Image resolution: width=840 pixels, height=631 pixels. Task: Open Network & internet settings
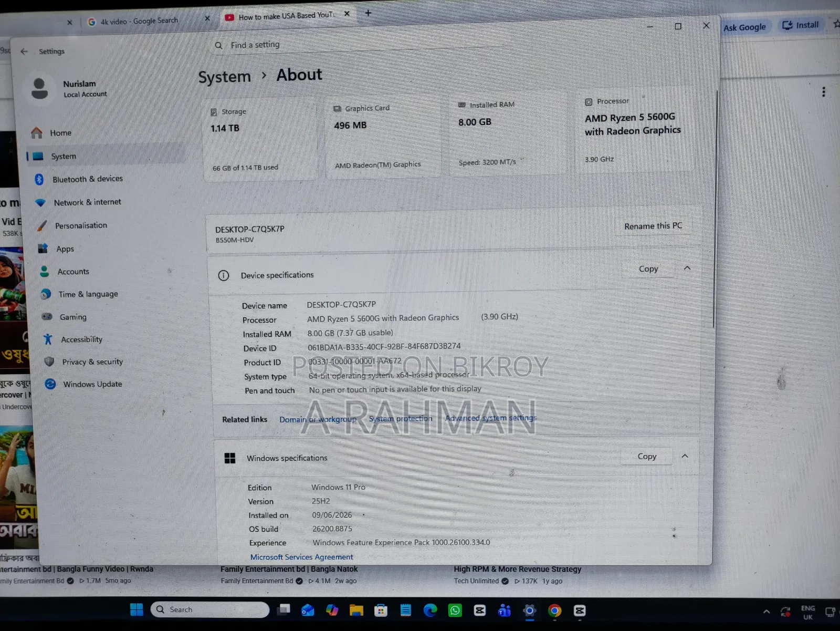[x=87, y=202]
